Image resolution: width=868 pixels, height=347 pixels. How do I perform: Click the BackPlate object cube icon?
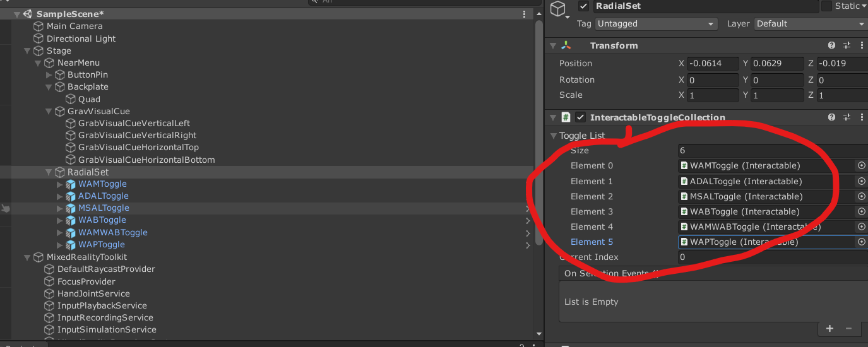[60, 87]
